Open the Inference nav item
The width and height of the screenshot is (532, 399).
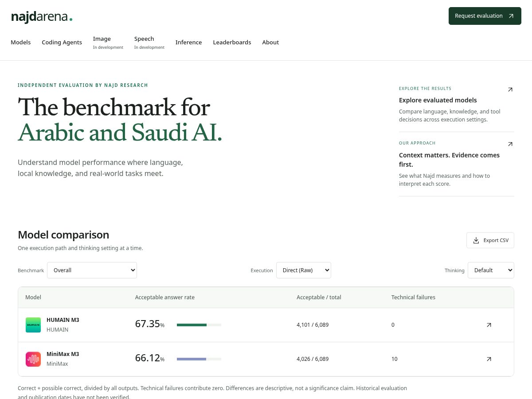click(189, 43)
